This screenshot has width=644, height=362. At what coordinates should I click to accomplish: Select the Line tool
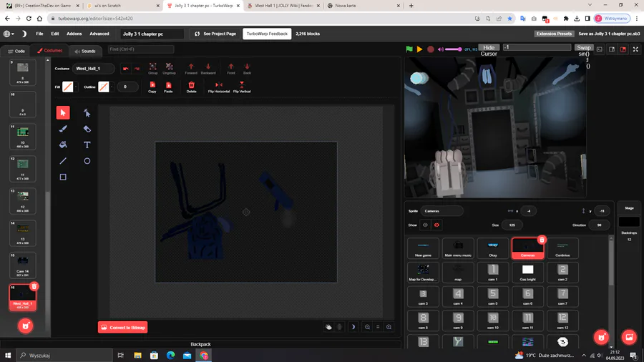coord(63,161)
